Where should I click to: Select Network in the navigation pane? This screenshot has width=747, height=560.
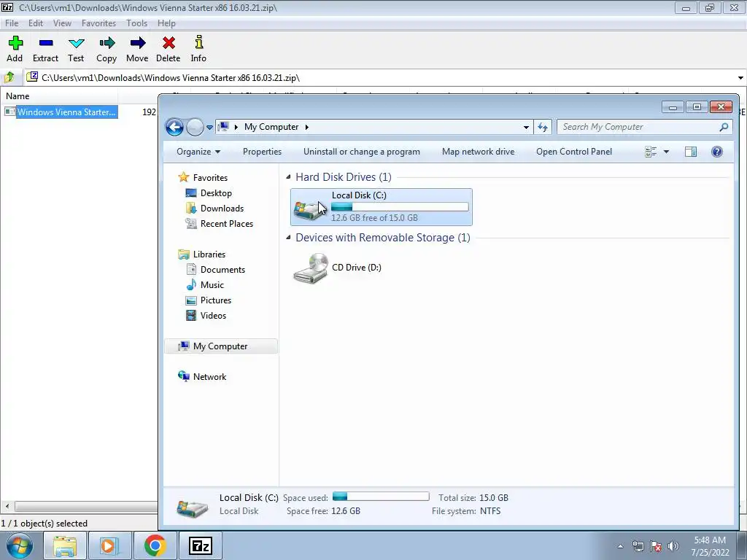pyautogui.click(x=203, y=377)
